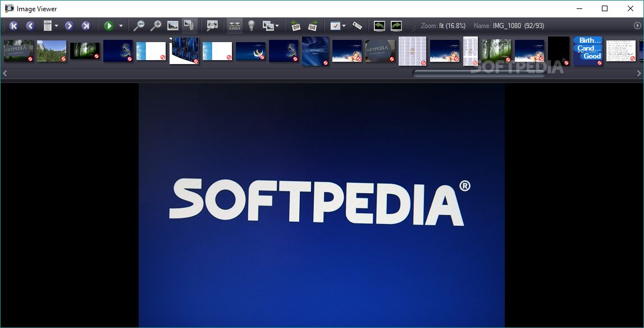The image size is (644, 328).
Task: Rotate the image left
Action: click(295, 26)
